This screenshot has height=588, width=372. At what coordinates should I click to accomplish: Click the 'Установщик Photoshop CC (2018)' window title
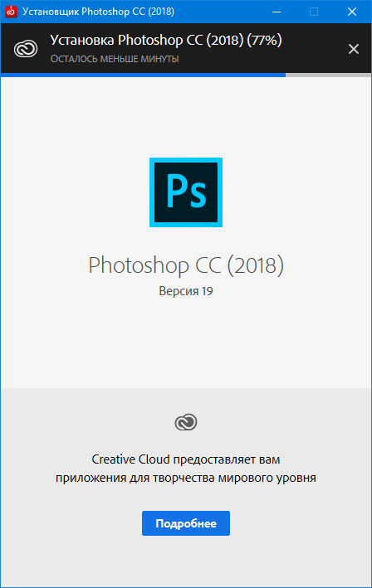pyautogui.click(x=98, y=12)
